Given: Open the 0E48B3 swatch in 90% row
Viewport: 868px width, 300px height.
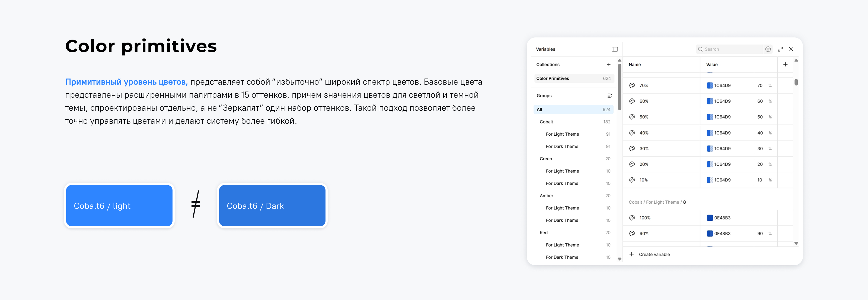Looking at the screenshot, I should tap(710, 234).
